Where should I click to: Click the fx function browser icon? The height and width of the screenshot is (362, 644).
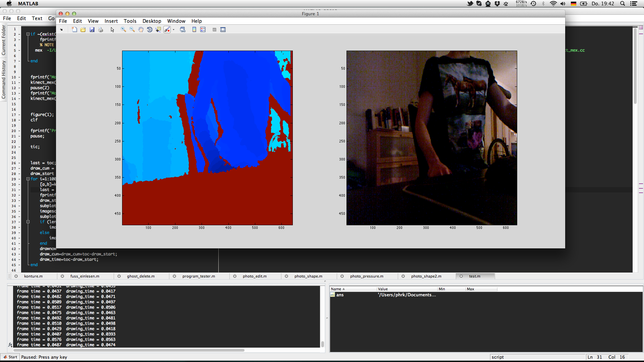tap(10, 345)
